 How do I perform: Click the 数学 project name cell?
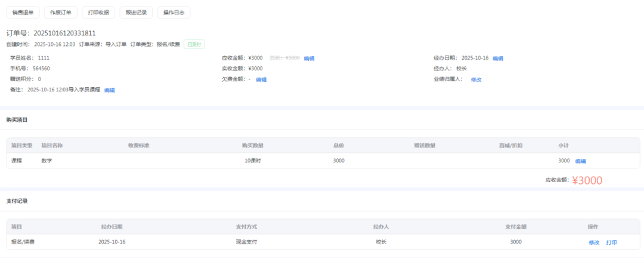(47, 161)
